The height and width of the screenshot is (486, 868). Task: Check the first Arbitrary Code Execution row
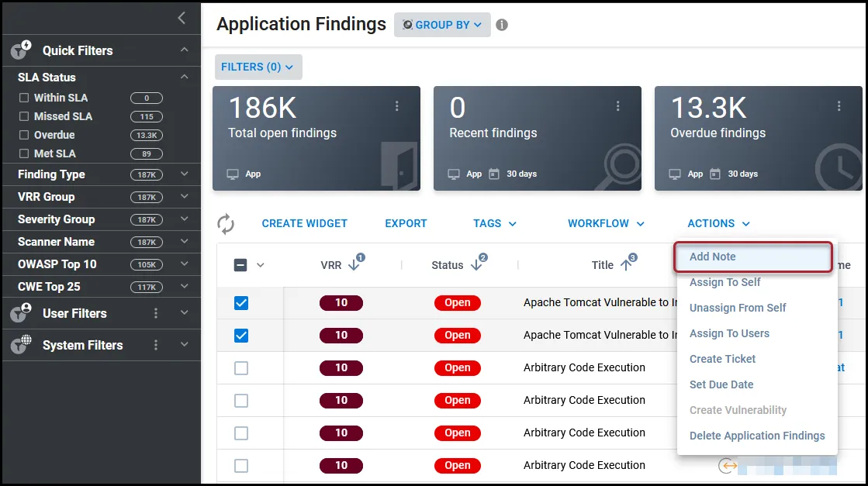(x=240, y=368)
